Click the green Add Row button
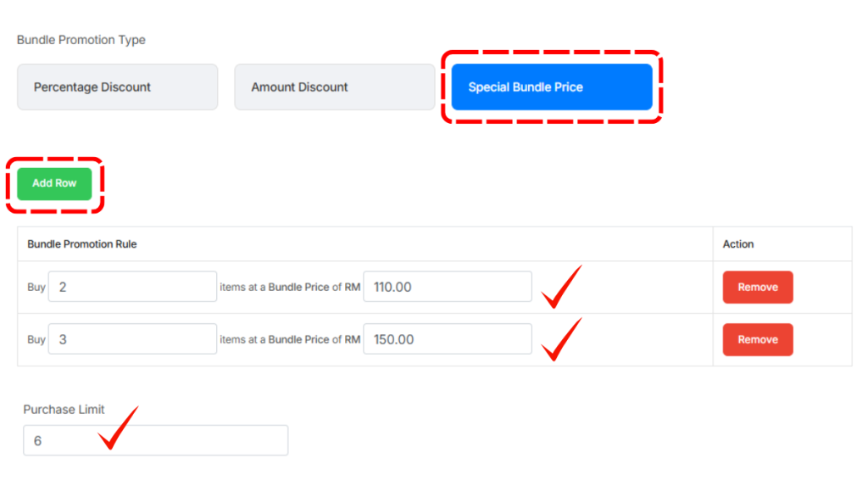 [54, 183]
